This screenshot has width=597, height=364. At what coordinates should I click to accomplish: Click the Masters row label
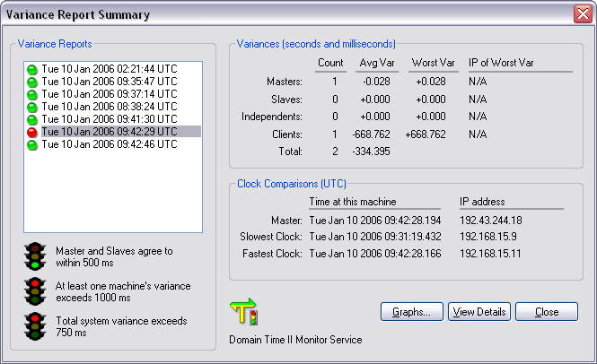pyautogui.click(x=285, y=82)
